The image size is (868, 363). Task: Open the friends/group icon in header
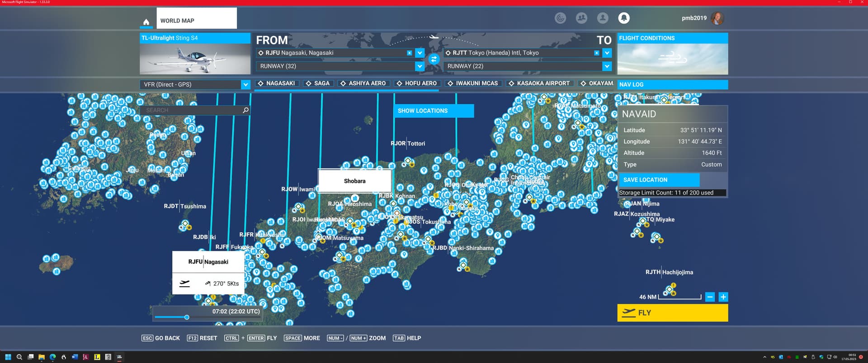click(581, 18)
